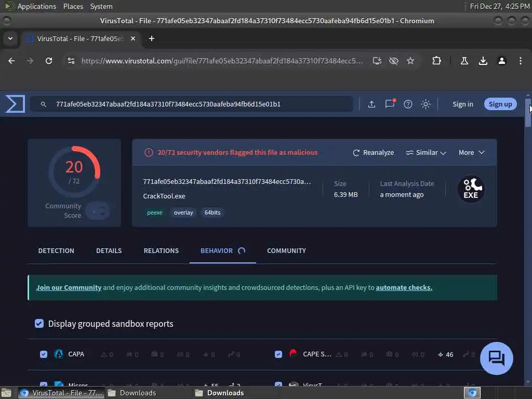Screen dimensions: 532x399
Task: Expand the More dropdown
Action: pos(471,153)
